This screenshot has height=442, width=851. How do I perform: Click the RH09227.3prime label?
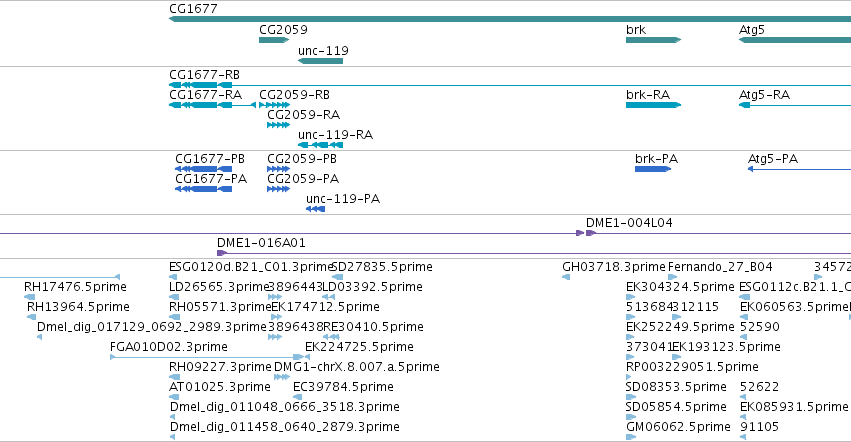[x=220, y=367]
